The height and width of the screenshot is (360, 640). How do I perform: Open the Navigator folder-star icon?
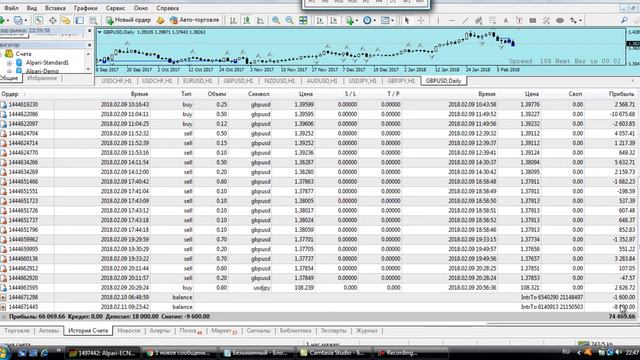click(x=66, y=20)
